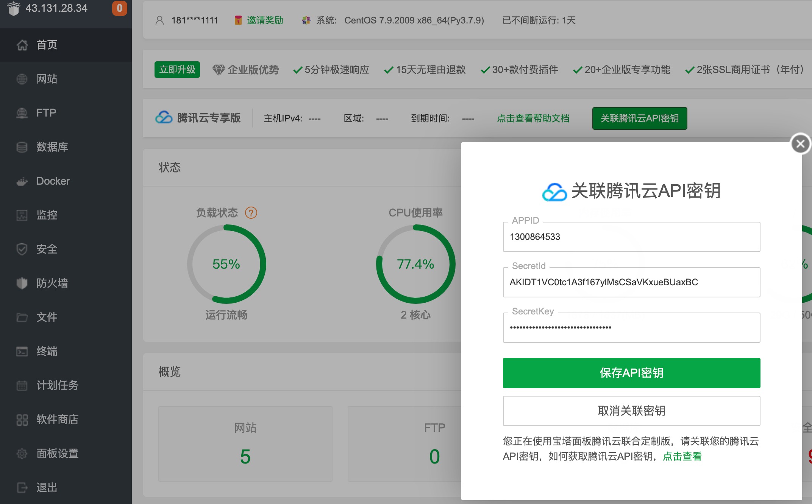Click the red gift icon beside 邀请奖励

[x=238, y=20]
